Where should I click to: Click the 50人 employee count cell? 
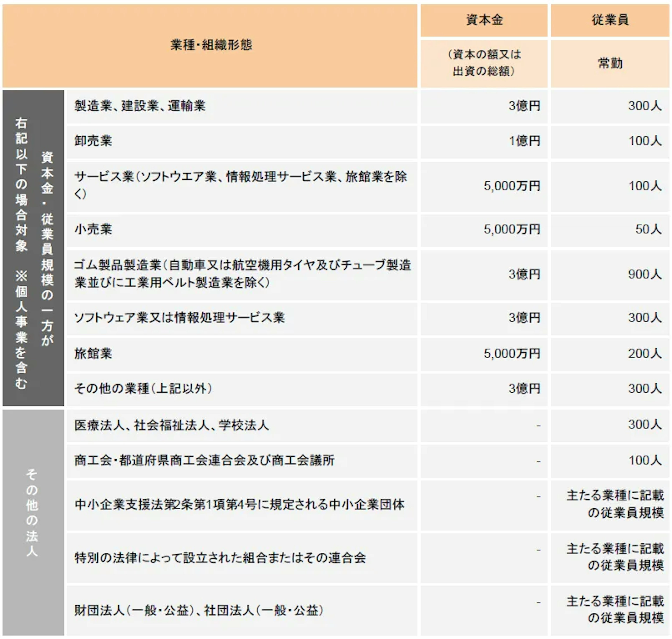[x=648, y=229]
